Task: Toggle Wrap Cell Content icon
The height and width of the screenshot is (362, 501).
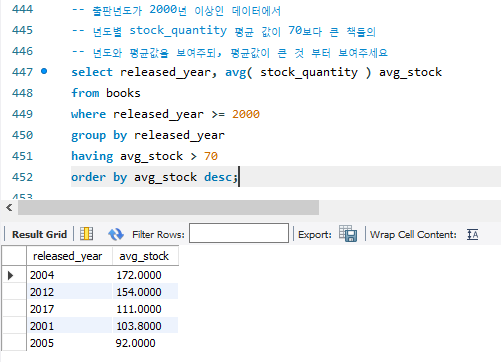Action: click(472, 234)
